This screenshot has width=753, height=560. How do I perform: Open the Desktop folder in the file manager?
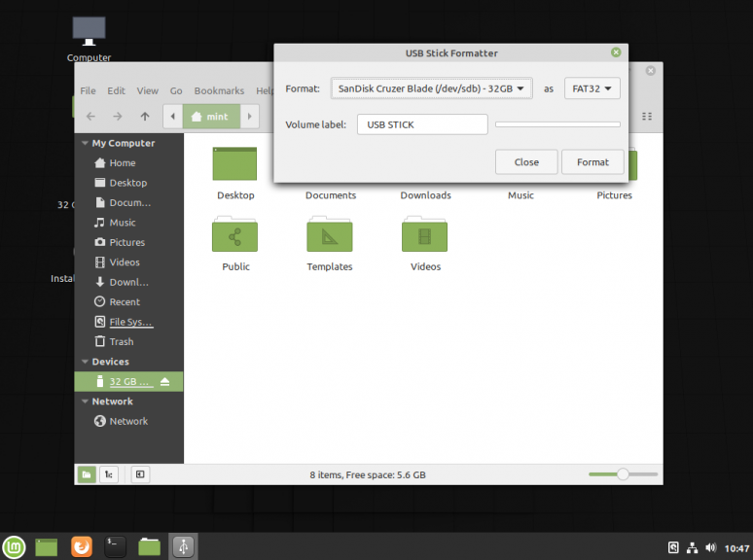tap(234, 163)
